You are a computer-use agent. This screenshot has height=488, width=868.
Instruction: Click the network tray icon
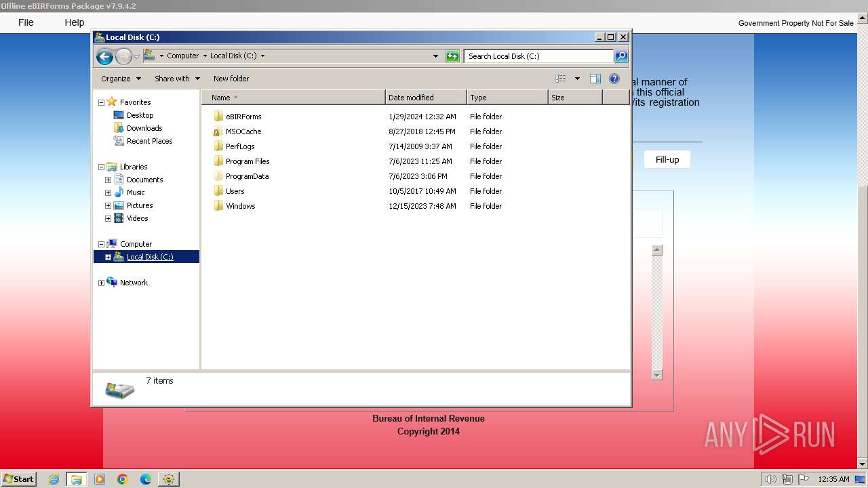tap(787, 479)
